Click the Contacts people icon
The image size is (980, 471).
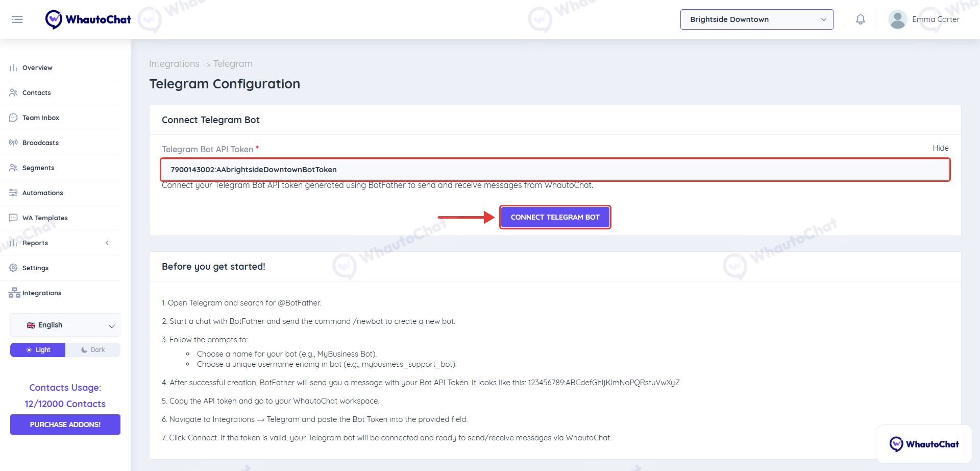click(x=13, y=92)
